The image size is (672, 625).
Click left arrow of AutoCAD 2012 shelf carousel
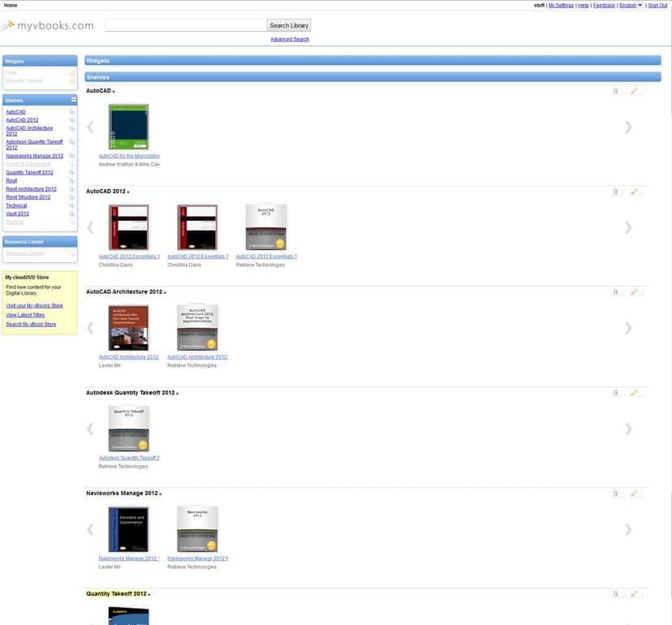coord(90,227)
